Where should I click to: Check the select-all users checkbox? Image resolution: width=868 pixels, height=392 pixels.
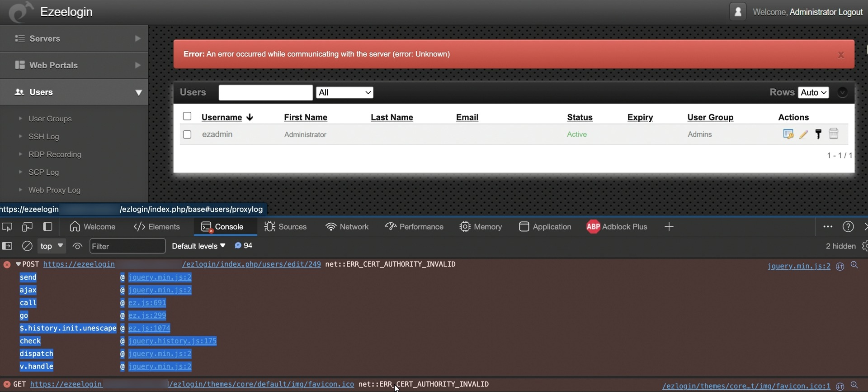[187, 116]
